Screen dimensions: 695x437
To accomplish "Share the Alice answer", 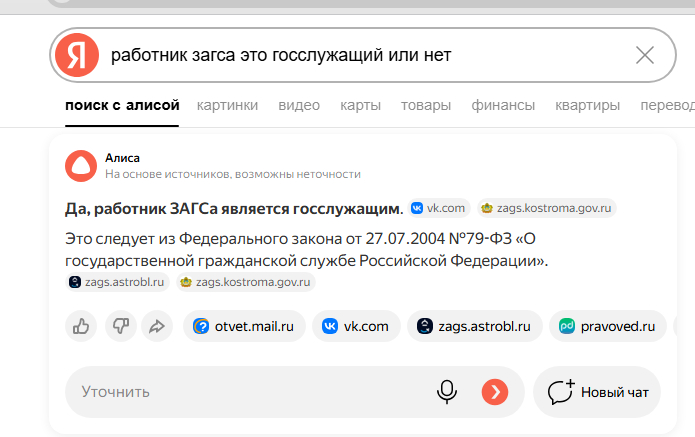I will (156, 326).
